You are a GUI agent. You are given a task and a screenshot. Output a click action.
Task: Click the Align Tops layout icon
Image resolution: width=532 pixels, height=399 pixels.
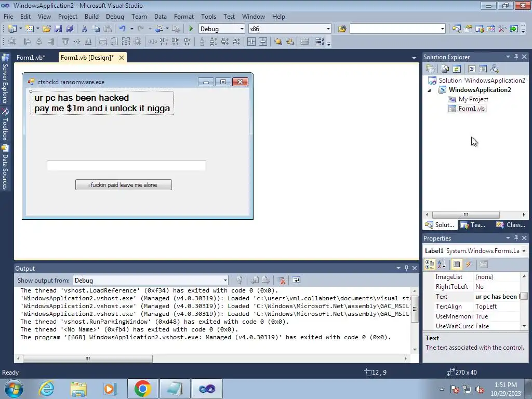pos(65,42)
